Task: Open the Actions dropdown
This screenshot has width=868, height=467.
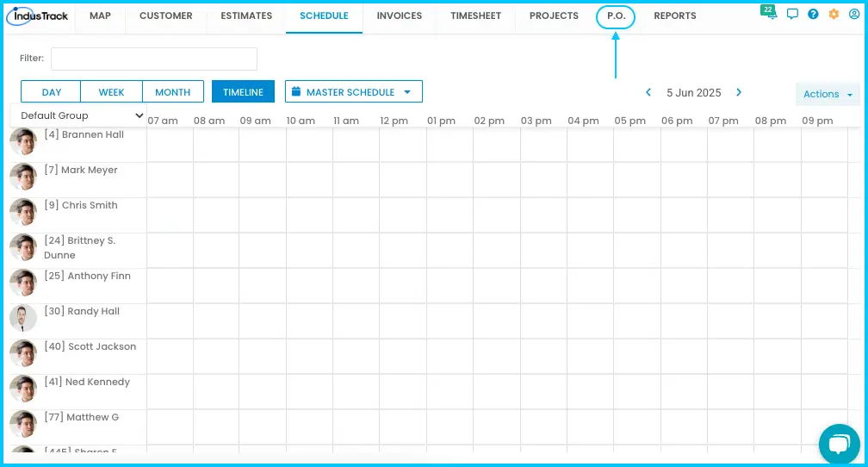Action: [x=827, y=94]
